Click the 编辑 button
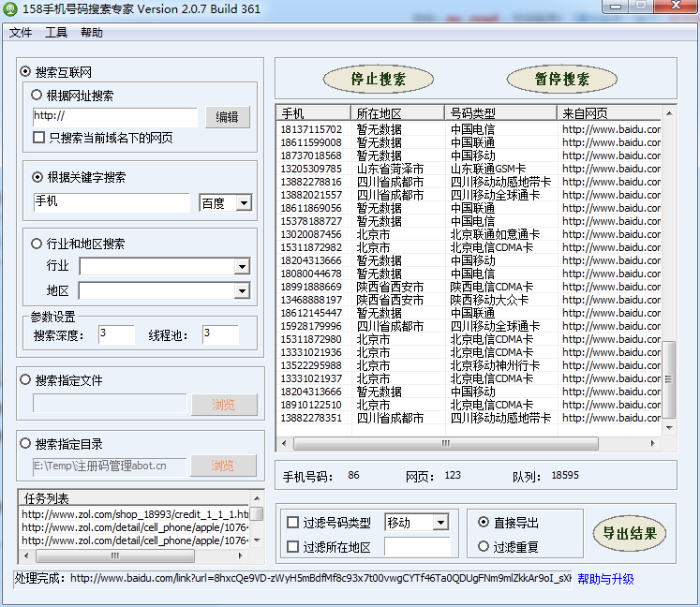This screenshot has height=607, width=700. [227, 117]
